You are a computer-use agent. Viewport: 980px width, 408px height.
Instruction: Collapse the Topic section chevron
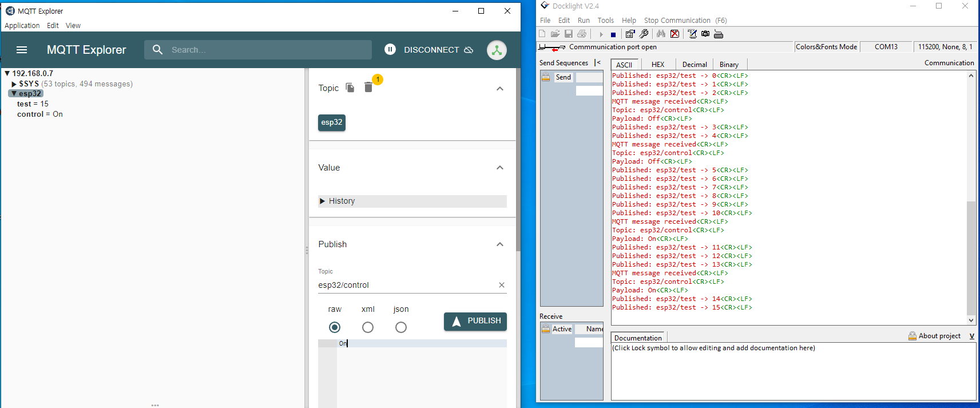(500, 88)
